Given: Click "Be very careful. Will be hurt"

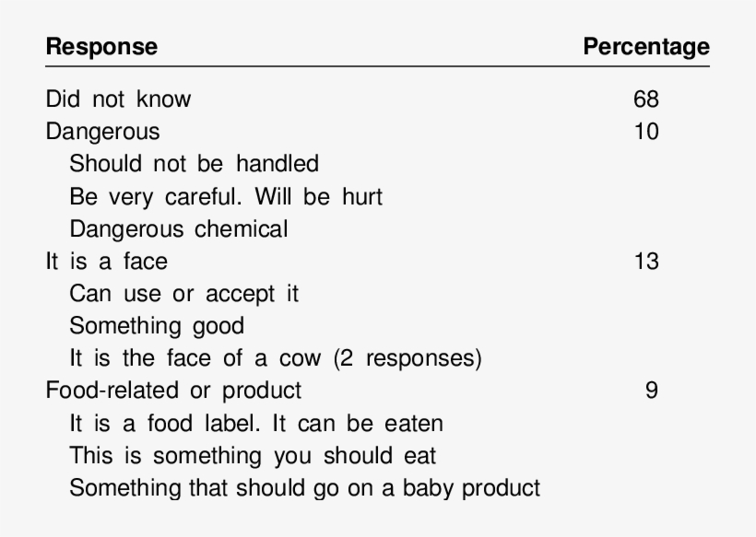Looking at the screenshot, I should point(226,196).
